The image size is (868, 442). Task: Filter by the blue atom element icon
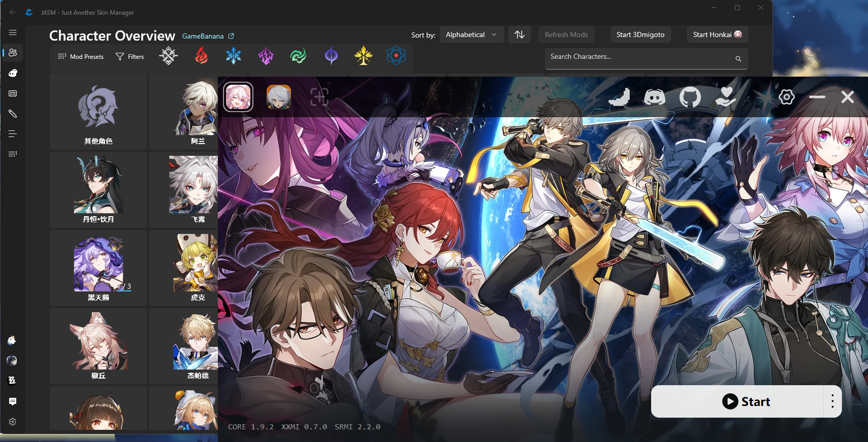pos(396,56)
